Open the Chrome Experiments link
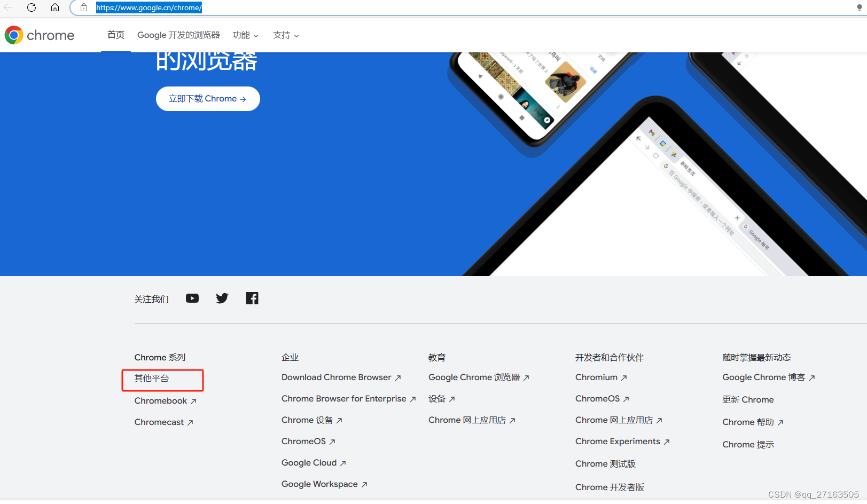 (x=618, y=441)
